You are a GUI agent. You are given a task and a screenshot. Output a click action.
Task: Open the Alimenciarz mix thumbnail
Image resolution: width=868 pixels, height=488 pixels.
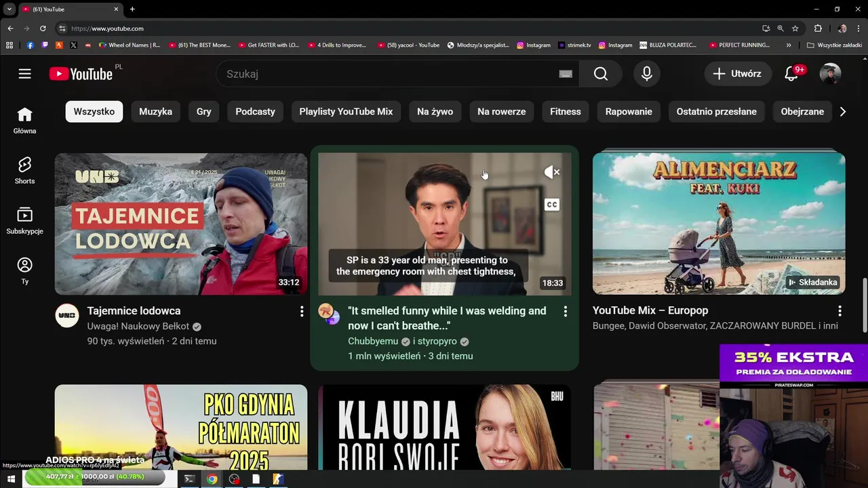pyautogui.click(x=719, y=224)
